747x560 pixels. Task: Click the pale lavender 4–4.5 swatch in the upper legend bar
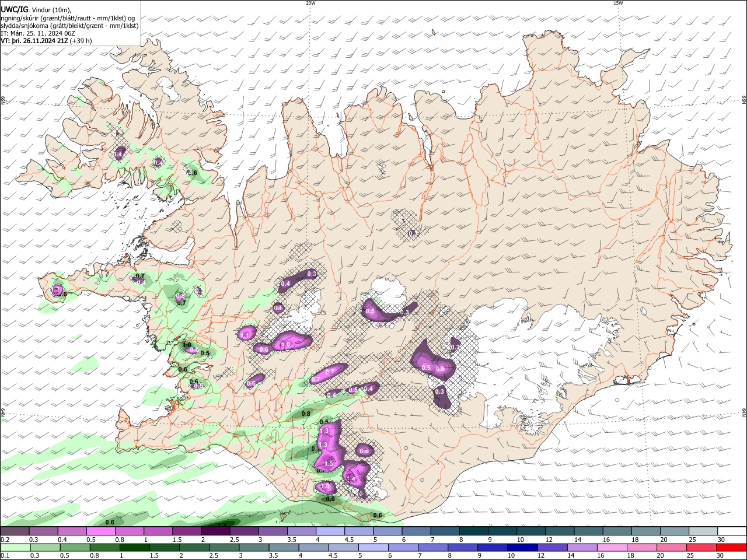[x=330, y=531]
